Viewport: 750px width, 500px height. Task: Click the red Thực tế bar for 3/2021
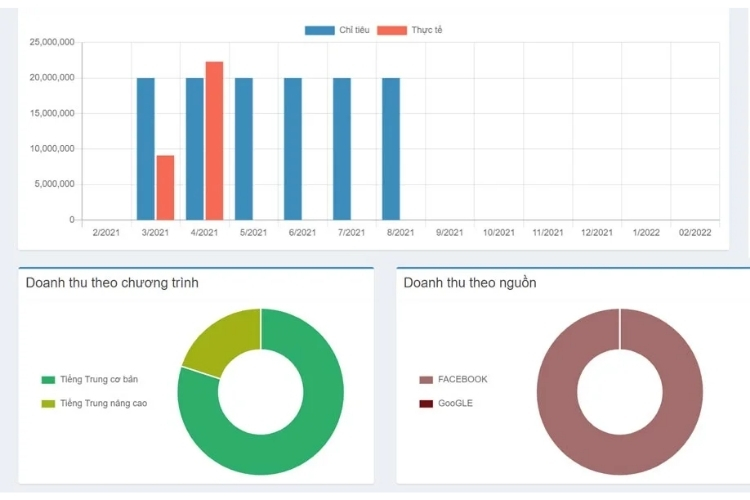pos(165,187)
